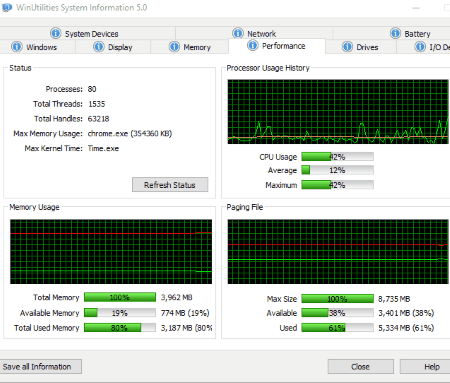Viewport: 450px width, 383px height.
Task: Click the WinUtilities System Information 5.0 title
Action: point(82,7)
